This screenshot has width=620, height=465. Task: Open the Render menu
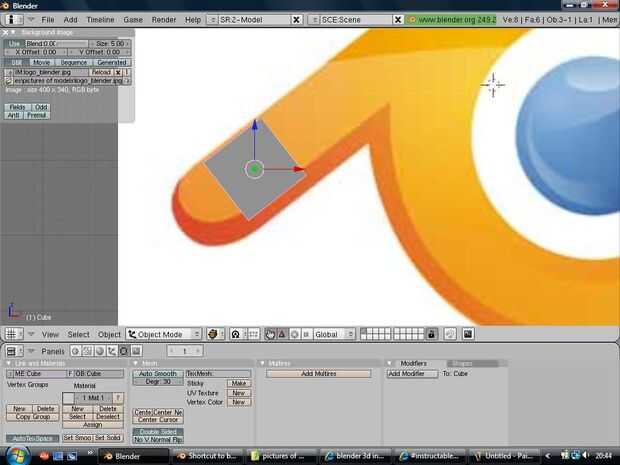[164, 20]
